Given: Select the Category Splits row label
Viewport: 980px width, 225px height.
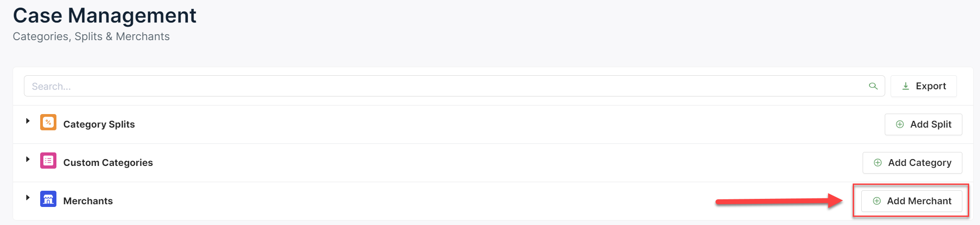Looking at the screenshot, I should click(x=99, y=124).
